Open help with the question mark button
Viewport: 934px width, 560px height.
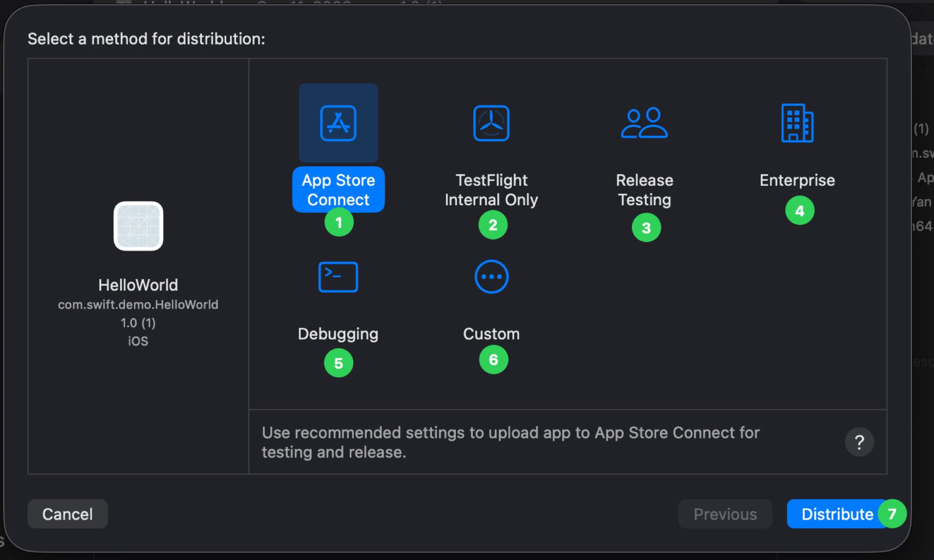click(x=859, y=442)
